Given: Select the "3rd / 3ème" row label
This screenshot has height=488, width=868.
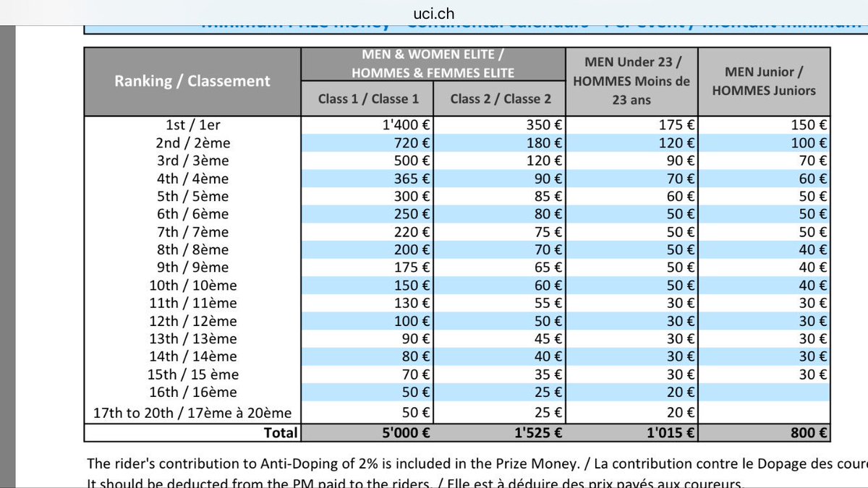Looking at the screenshot, I should click(192, 160).
